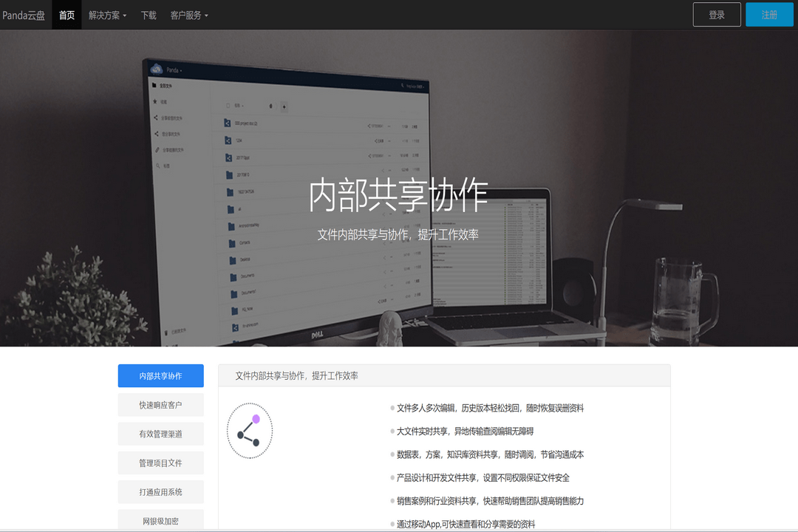Click the blue 注册 button
This screenshot has height=532, width=798.
click(769, 14)
